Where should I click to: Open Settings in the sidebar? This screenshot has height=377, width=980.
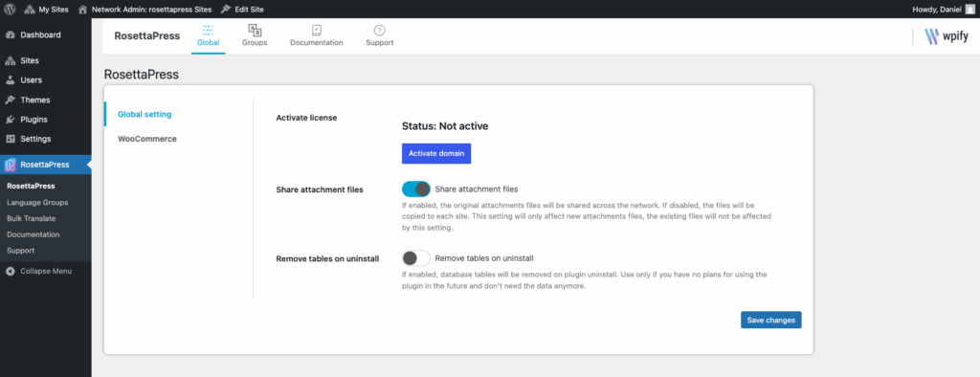pos(46,139)
